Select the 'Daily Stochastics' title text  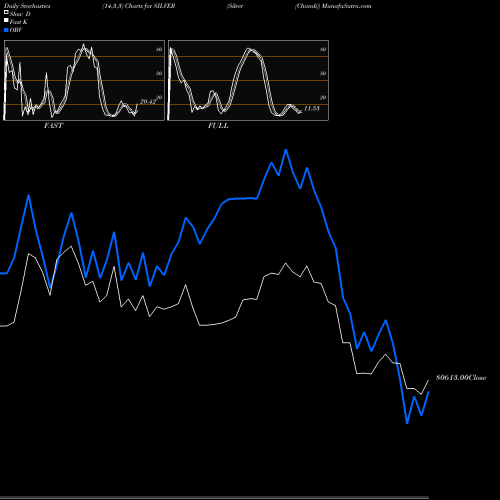coord(27,6)
